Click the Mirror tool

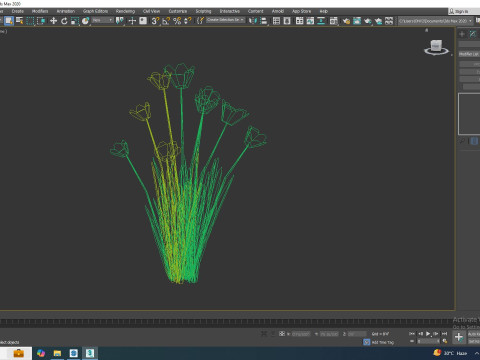point(253,21)
